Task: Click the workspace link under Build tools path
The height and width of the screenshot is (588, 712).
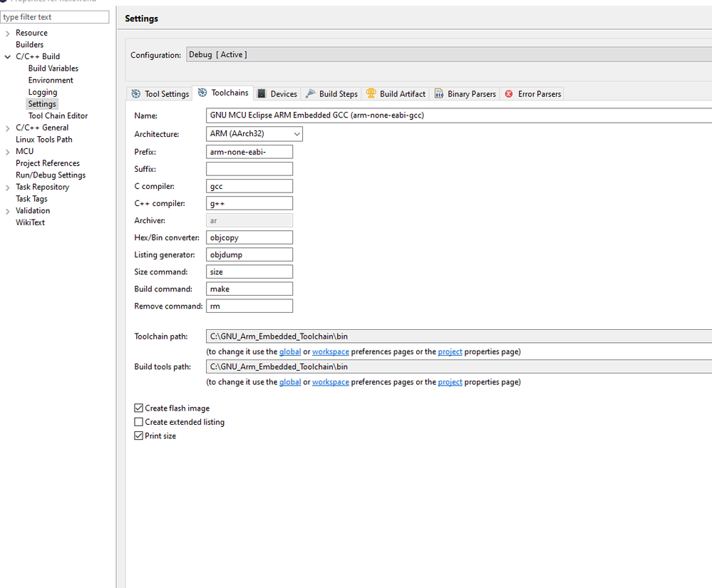Action: [331, 382]
